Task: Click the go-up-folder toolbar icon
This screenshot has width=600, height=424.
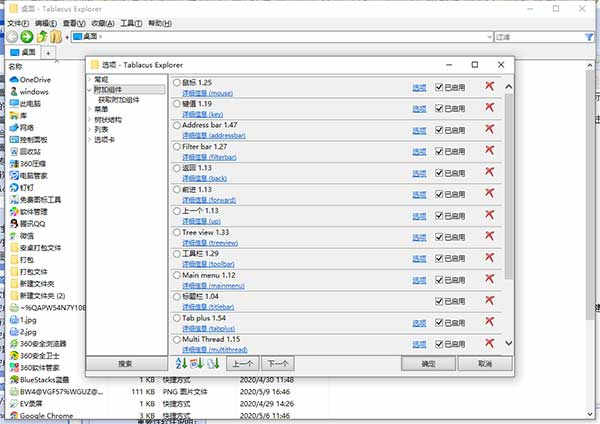Action: (42, 37)
